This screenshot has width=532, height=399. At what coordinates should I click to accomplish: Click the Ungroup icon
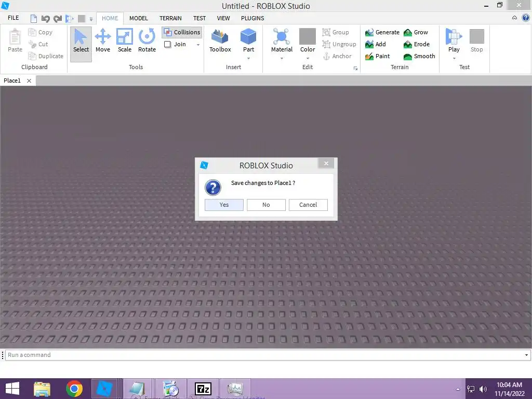tap(326, 44)
